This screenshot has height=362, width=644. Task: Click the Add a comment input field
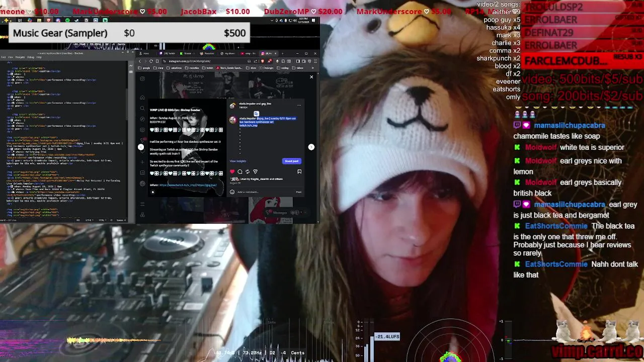click(265, 192)
